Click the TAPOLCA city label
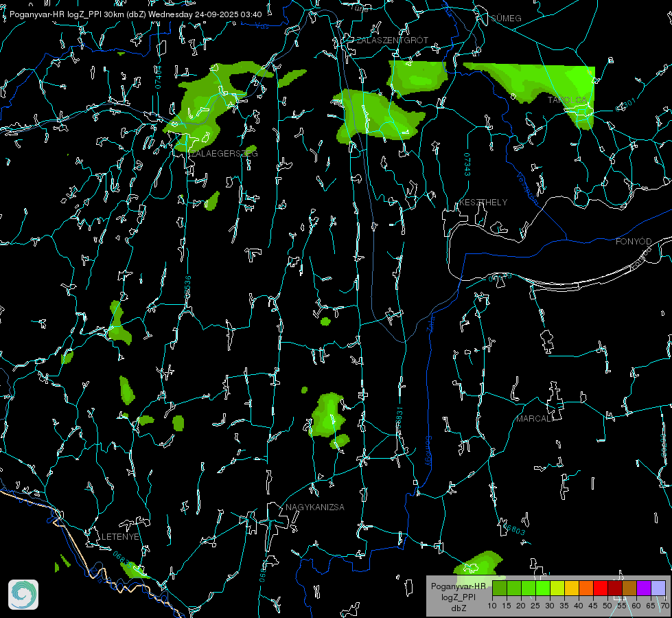The height and width of the screenshot is (618, 672). (567, 100)
